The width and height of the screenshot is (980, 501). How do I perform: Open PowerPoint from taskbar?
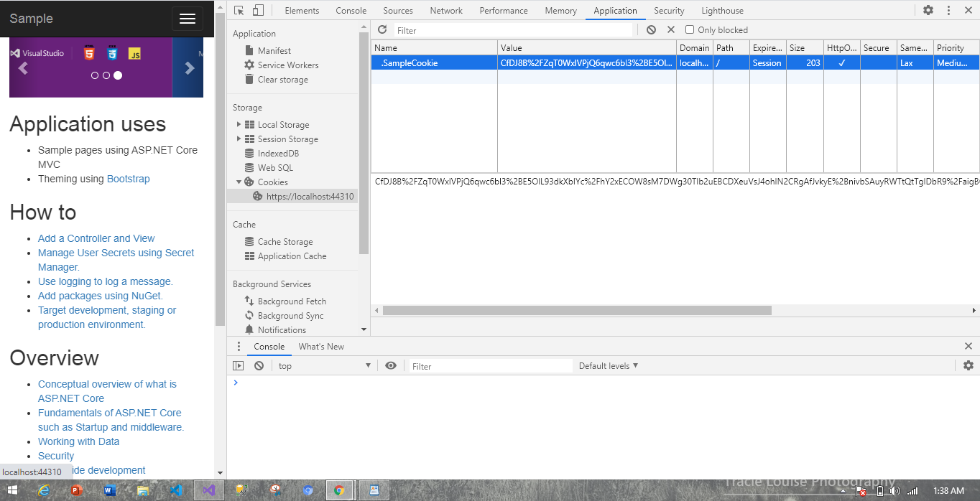click(76, 491)
